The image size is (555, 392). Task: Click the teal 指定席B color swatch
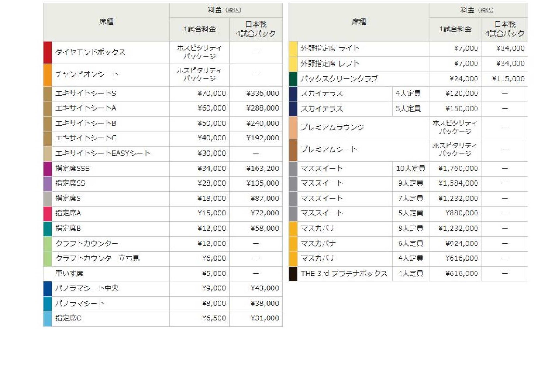pyautogui.click(x=48, y=229)
